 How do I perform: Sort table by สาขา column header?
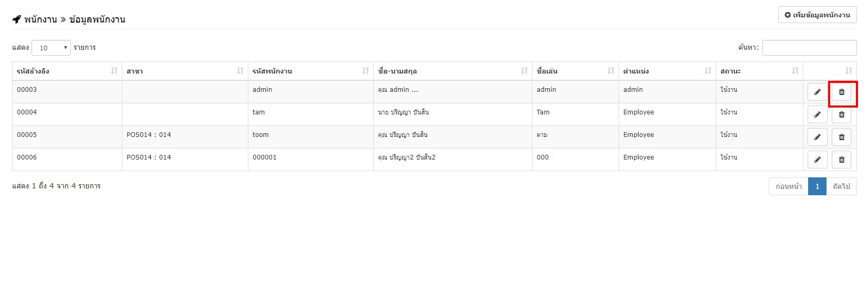click(x=185, y=71)
